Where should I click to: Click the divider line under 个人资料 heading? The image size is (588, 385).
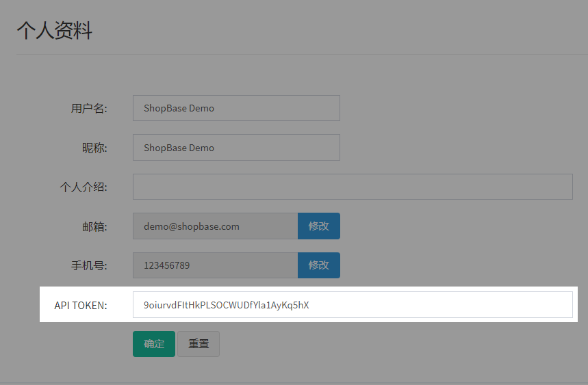301,54
